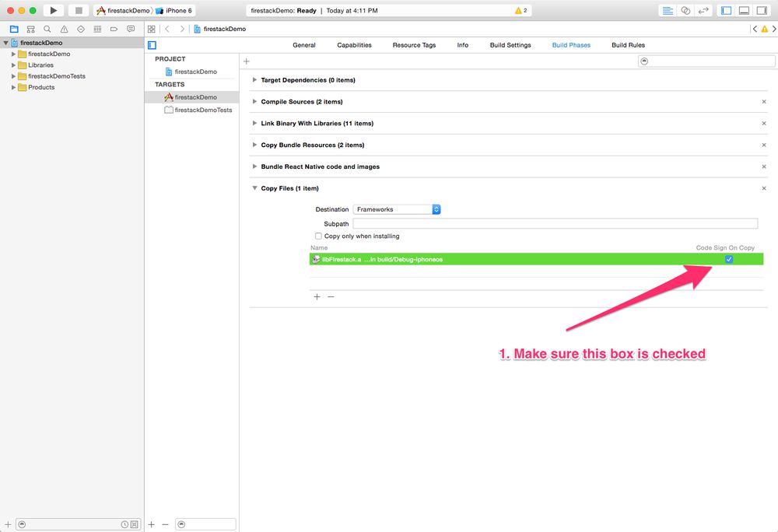778x532 pixels.
Task: Open the firestackDemo scheme selector
Action: coord(124,10)
